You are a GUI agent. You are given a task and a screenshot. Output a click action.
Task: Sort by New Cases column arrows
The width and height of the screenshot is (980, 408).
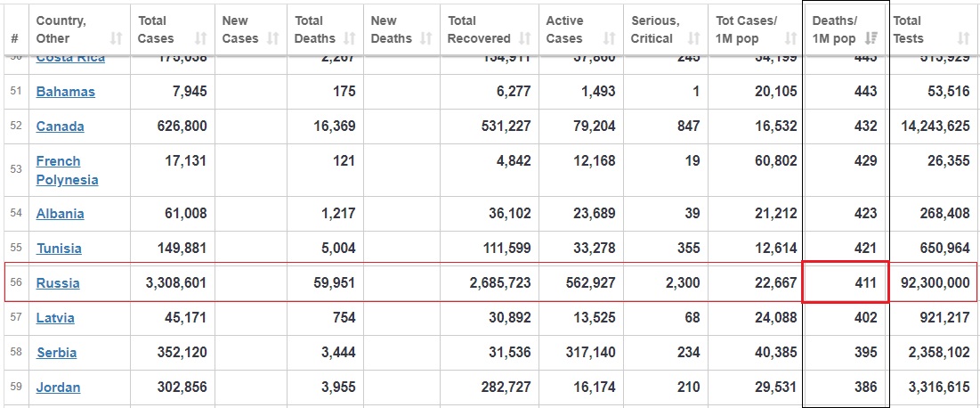pos(273,38)
